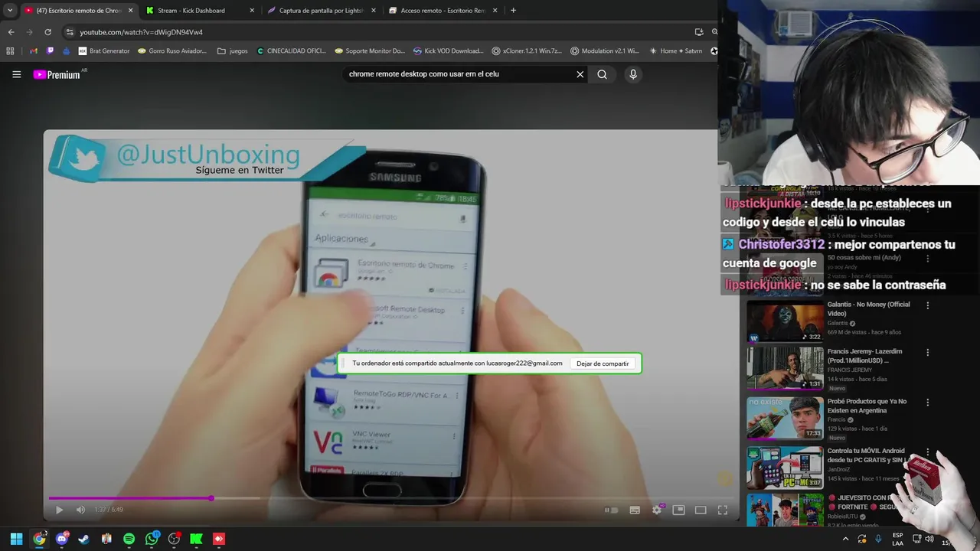Open WhatsApp from the taskbar

pos(152,539)
